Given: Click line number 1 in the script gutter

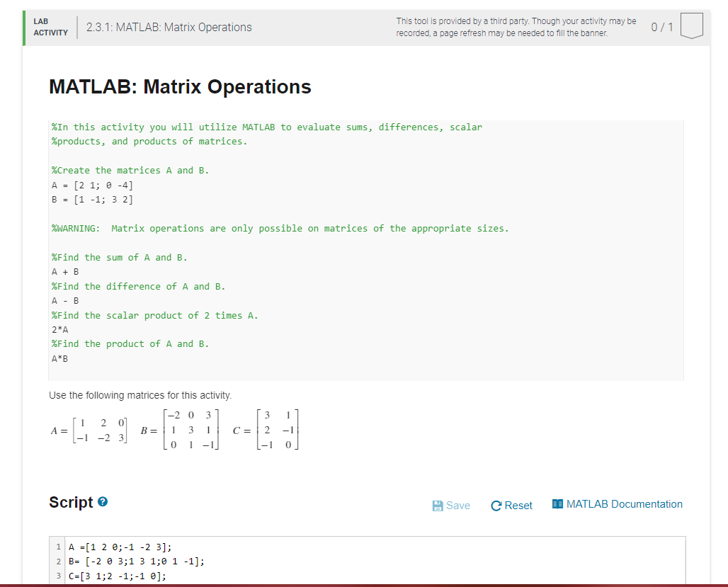Looking at the screenshot, I should (59, 547).
